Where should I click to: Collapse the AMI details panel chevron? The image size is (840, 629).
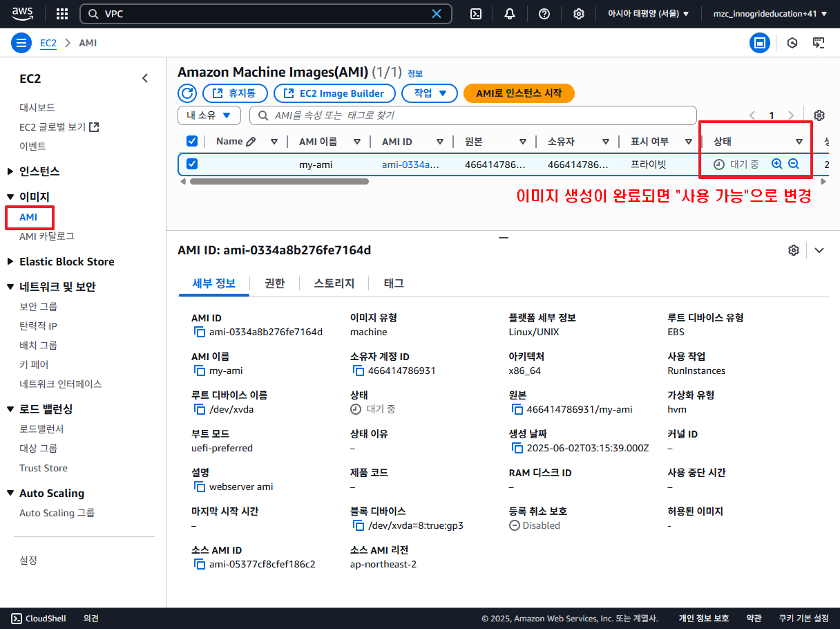click(819, 250)
